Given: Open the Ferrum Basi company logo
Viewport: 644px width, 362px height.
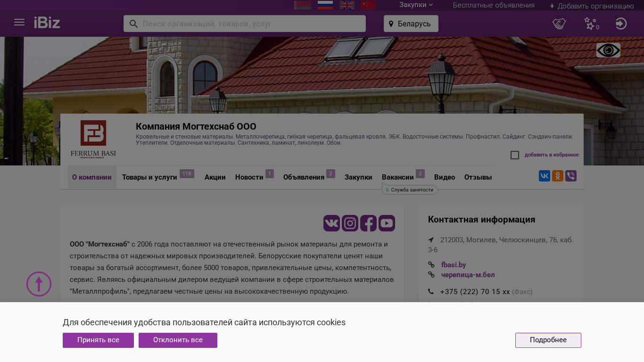Looking at the screenshot, I should [x=93, y=139].
